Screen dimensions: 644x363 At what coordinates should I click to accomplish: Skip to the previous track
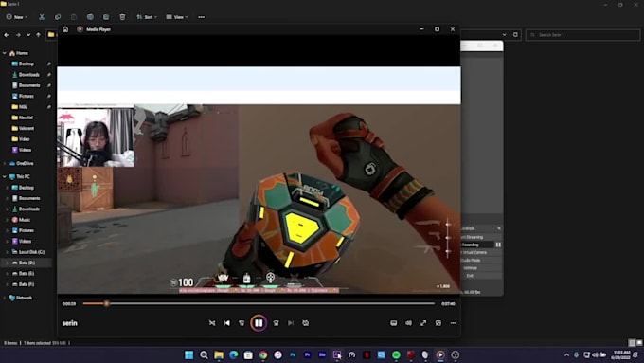click(x=226, y=323)
